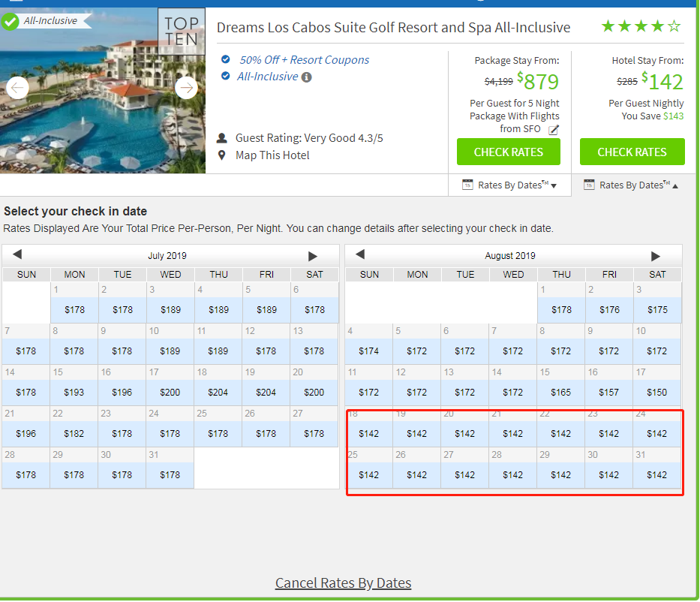Open the All-Inclusive details link
Image resolution: width=700 pixels, height=602 pixels.
click(x=267, y=77)
